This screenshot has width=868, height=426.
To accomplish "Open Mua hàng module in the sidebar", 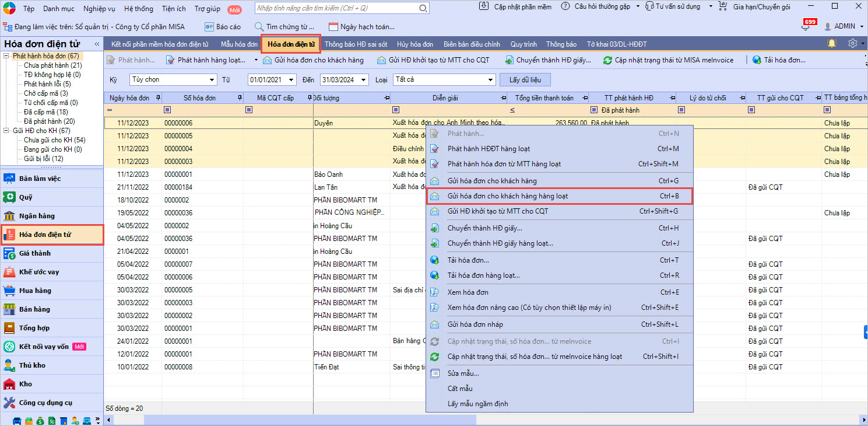I will [35, 291].
